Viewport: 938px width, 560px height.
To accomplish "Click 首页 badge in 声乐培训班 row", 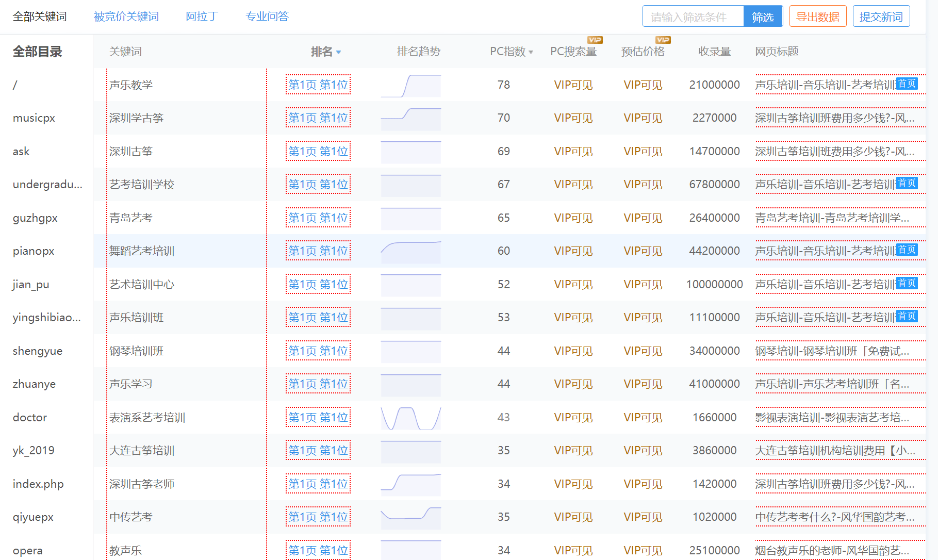I will pyautogui.click(x=907, y=316).
